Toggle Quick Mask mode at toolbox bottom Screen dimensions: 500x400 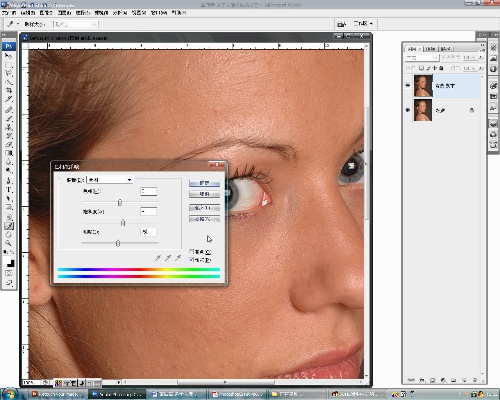[x=9, y=273]
